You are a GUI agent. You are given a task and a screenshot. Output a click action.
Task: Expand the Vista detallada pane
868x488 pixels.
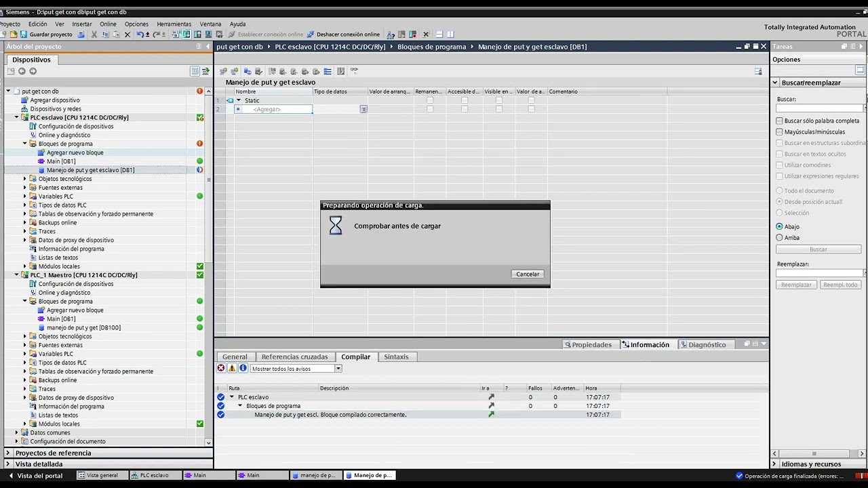click(8, 464)
